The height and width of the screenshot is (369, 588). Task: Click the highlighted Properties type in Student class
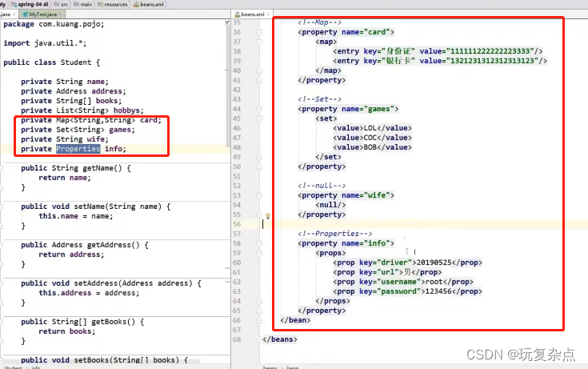pos(78,149)
